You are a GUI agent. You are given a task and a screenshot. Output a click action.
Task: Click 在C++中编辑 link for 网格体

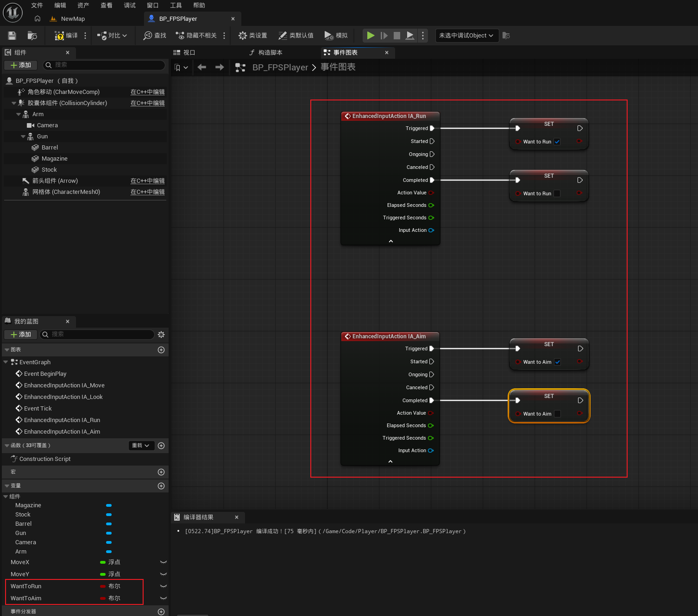(147, 192)
